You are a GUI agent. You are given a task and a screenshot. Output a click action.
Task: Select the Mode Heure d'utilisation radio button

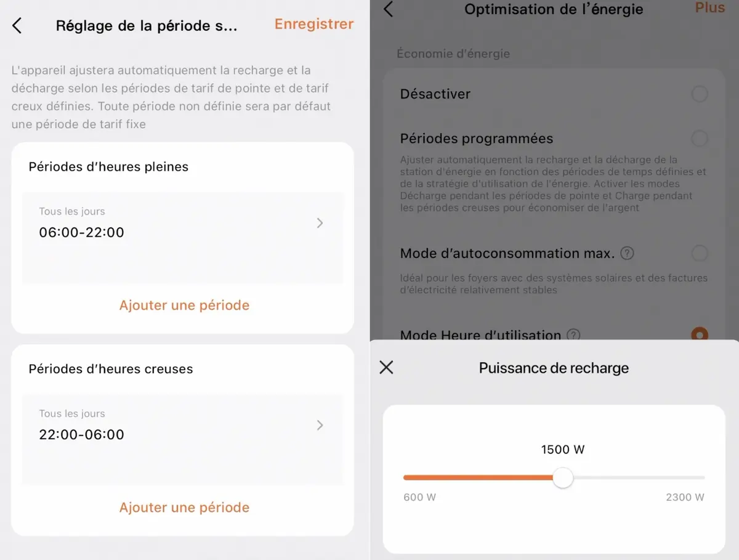pos(699,335)
